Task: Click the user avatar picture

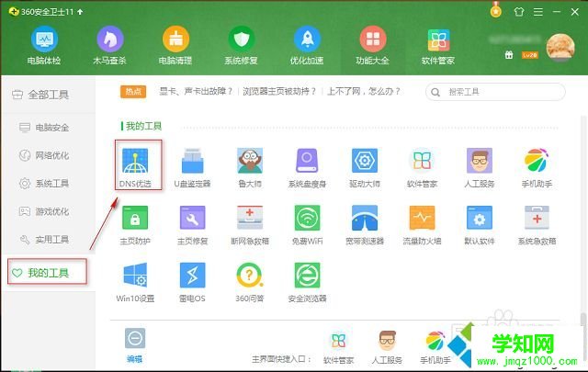Action: pyautogui.click(x=560, y=47)
